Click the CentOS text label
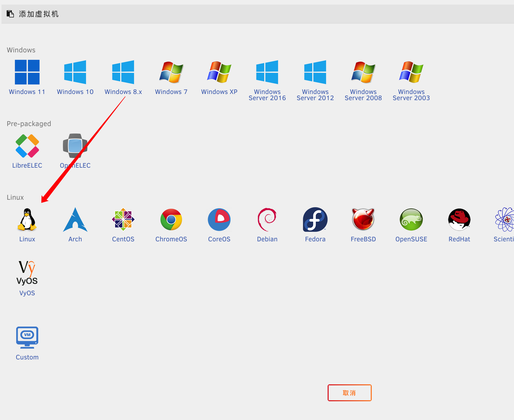Screen dimensions: 514x420 tap(123, 239)
